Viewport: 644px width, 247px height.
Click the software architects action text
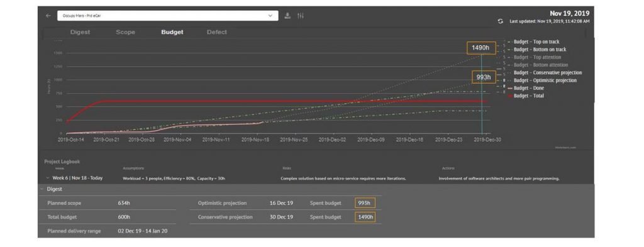[499, 178]
